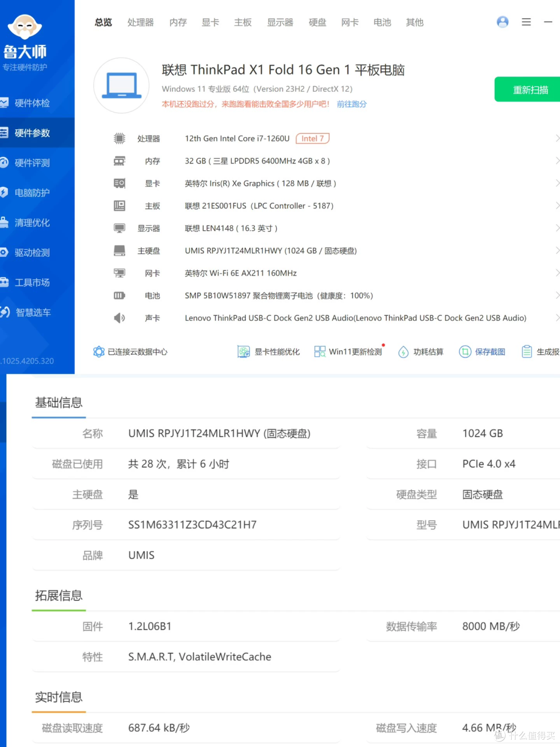The width and height of the screenshot is (560, 747).
Task: Expand the 显卡 row chevron
Action: [557, 183]
